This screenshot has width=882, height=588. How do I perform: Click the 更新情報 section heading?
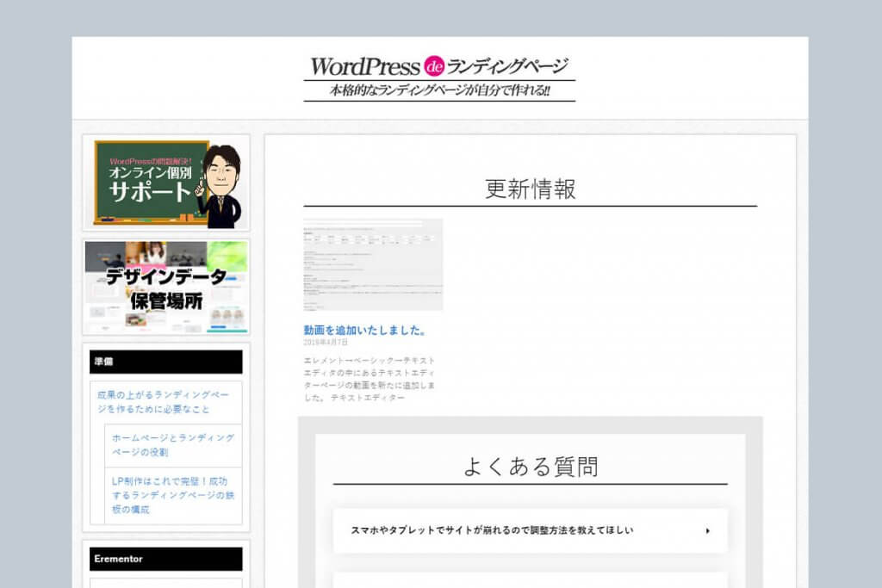530,189
